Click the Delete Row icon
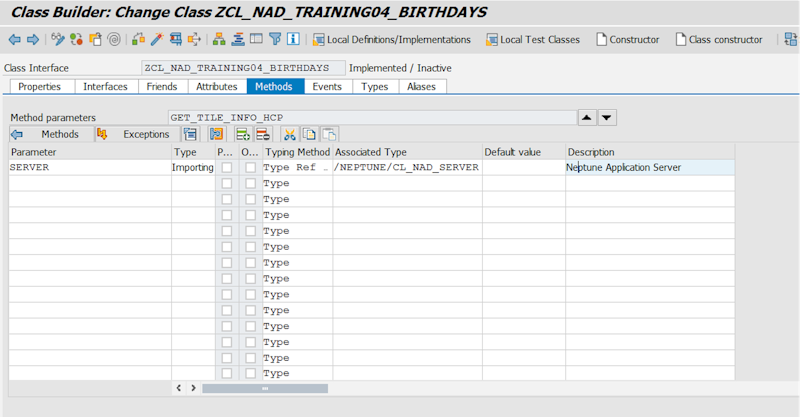Image resolution: width=800 pixels, height=417 pixels. (x=262, y=134)
